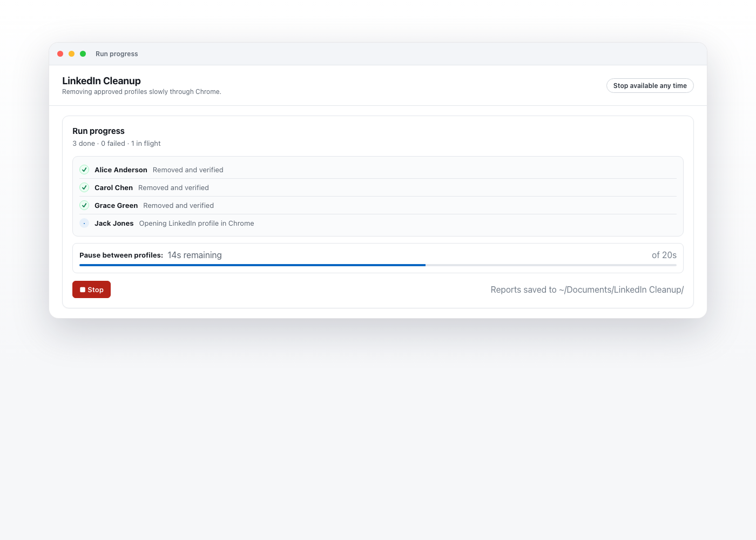Select the name Alice Anderson
The height and width of the screenshot is (540, 756).
tap(121, 170)
